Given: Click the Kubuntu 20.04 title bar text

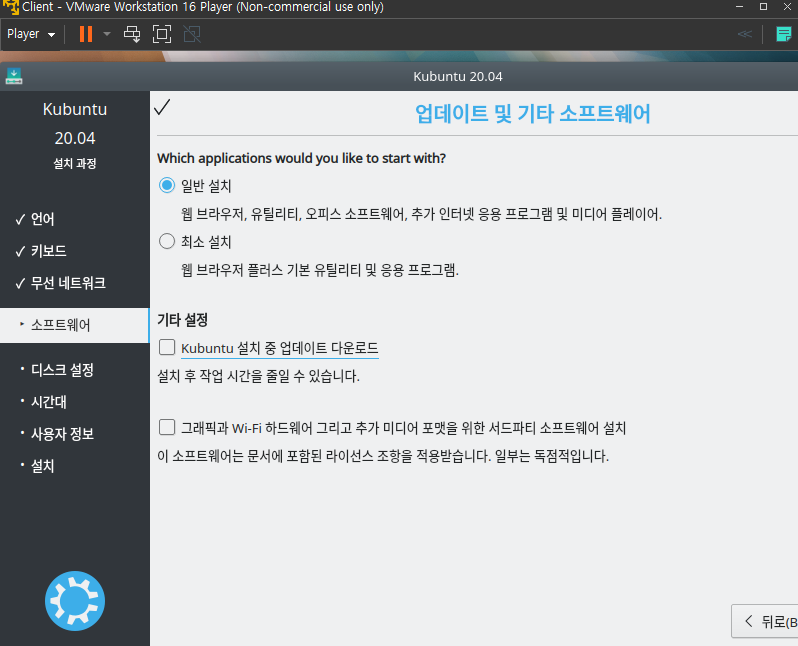Looking at the screenshot, I should coord(458,76).
